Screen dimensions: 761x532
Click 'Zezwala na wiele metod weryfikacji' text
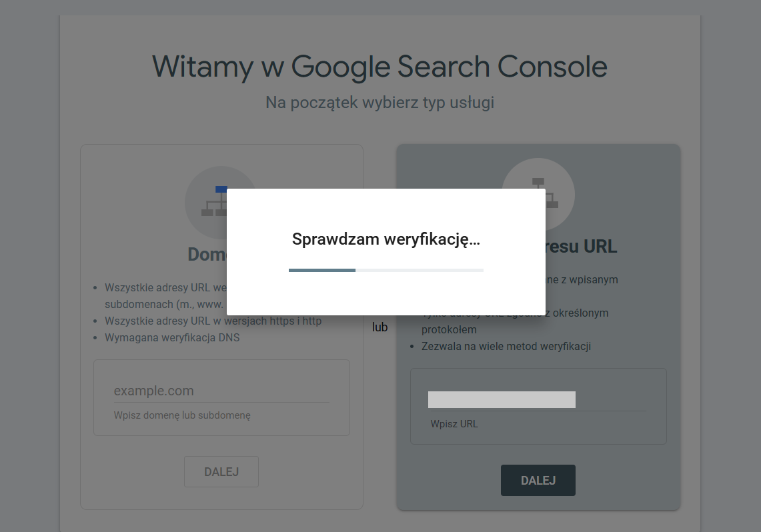506,346
